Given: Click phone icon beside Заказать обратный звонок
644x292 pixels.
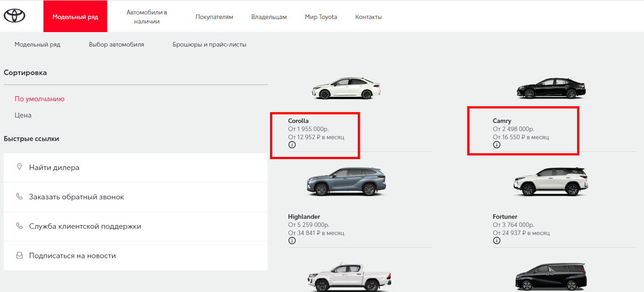Looking at the screenshot, I should (x=19, y=197).
